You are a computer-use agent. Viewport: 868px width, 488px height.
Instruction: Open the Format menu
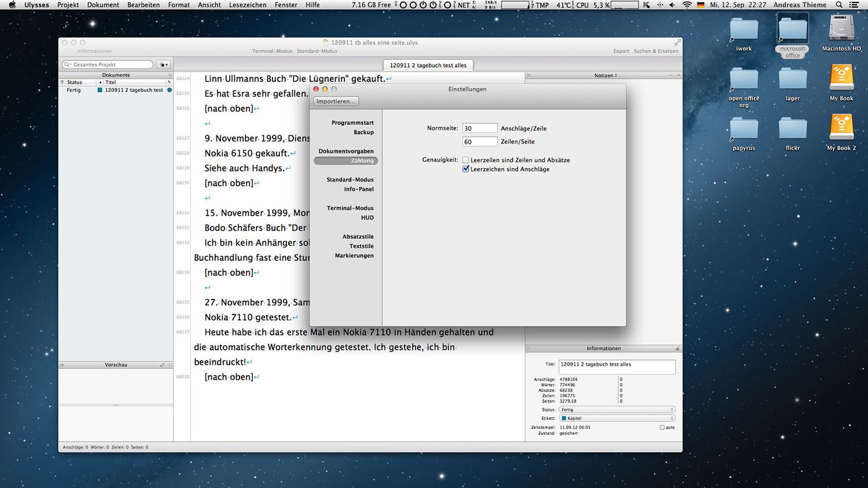179,5
